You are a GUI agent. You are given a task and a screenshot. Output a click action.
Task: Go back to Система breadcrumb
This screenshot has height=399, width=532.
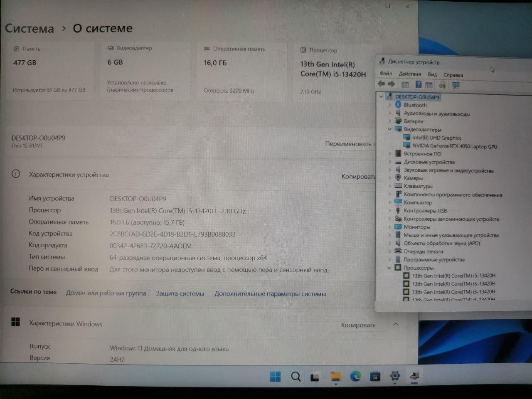30,28
